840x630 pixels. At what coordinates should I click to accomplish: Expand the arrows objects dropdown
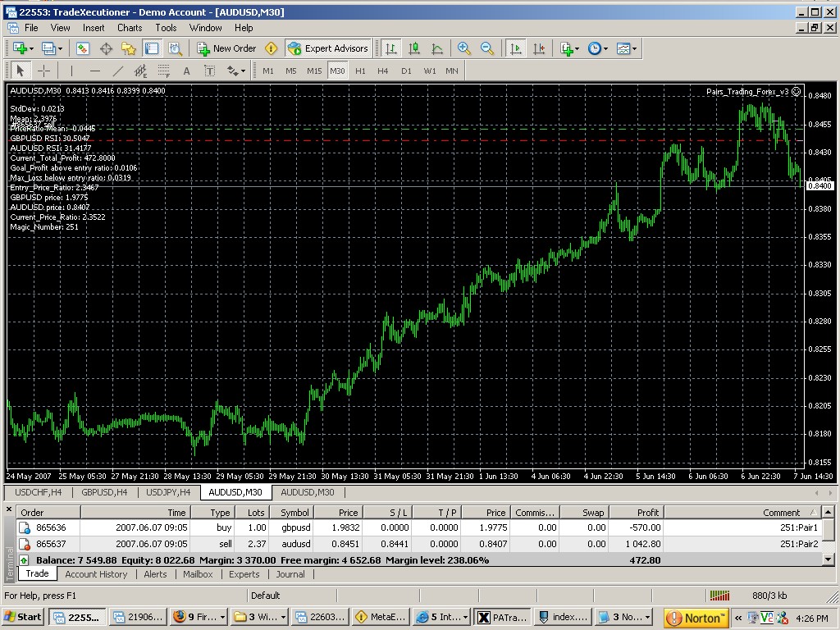pos(243,71)
